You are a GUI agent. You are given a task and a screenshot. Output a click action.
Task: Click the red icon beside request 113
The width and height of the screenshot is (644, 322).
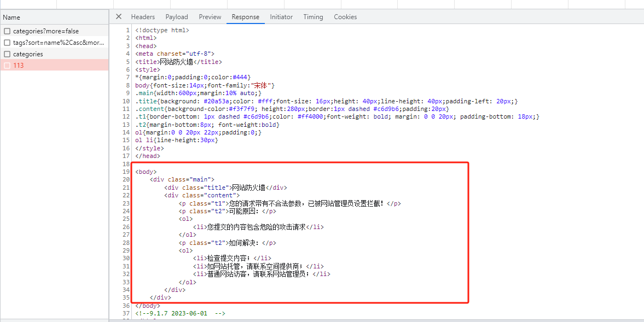click(7, 66)
